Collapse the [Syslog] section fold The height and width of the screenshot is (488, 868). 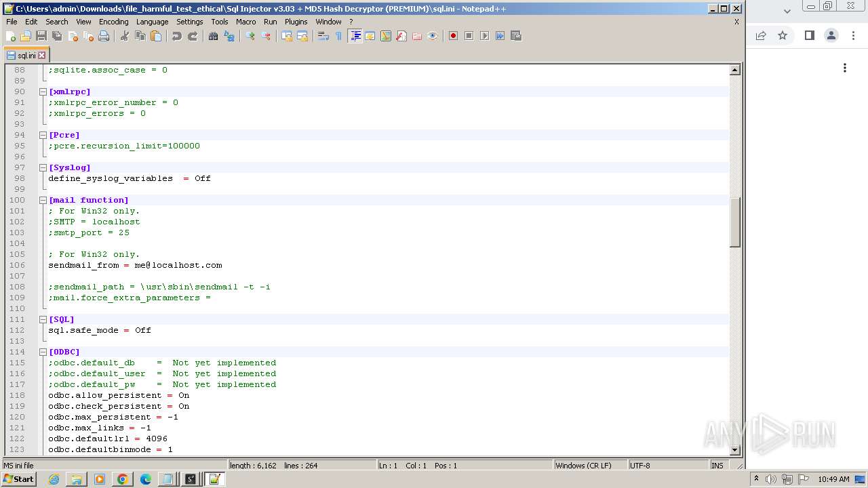point(43,167)
